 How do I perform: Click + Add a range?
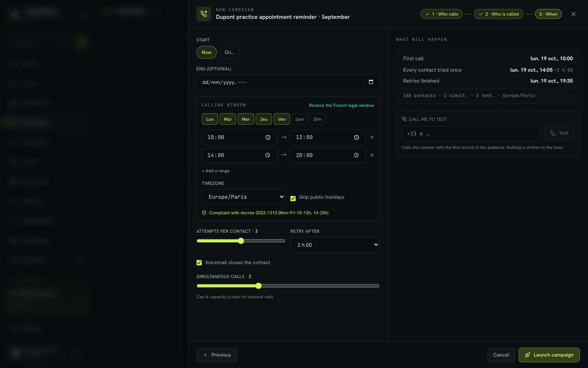[x=215, y=171]
